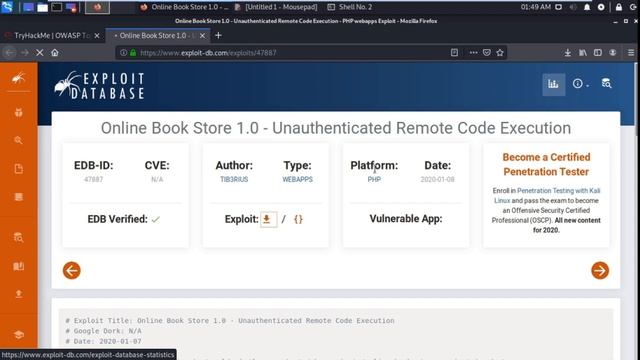Go back in Firefox history
640x360 pixels.
pos(9,53)
